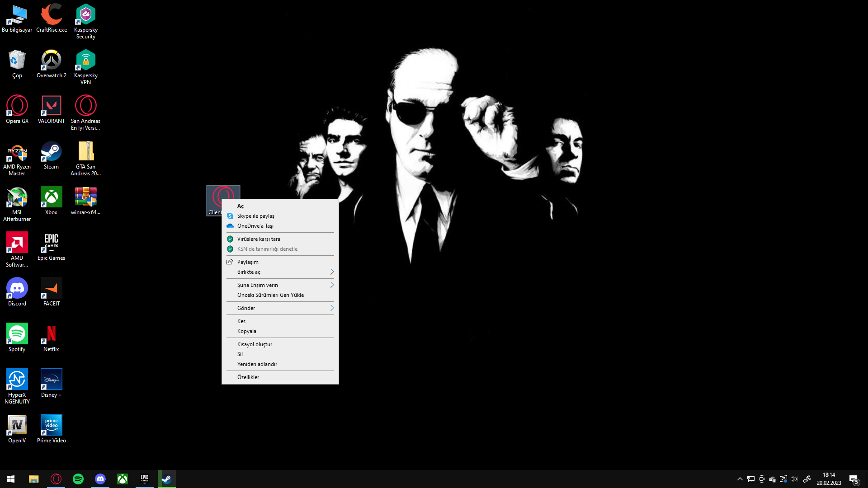Viewport: 868px width, 488px height.
Task: Click Skype ile paylaş option
Action: pyautogui.click(x=256, y=216)
